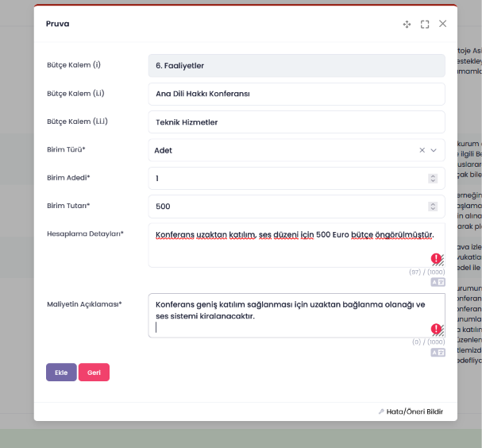482x448 pixels.
Task: Click the Geri button
Action: 94,372
